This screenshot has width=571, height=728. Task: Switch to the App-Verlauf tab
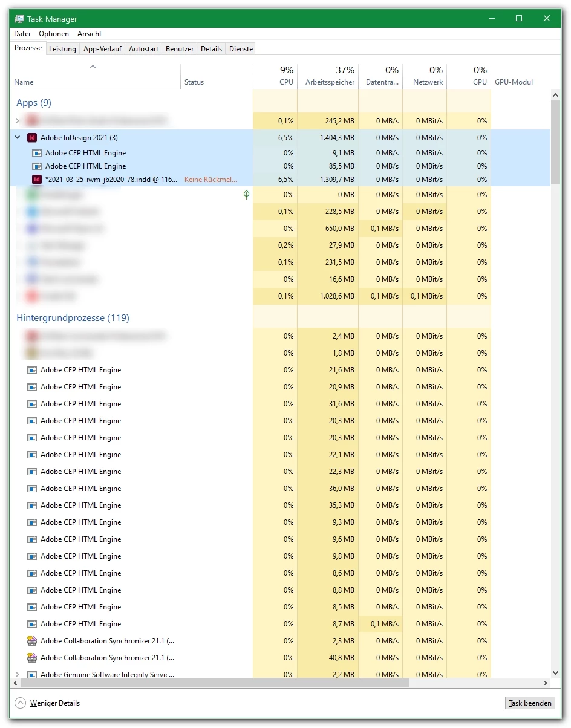102,49
